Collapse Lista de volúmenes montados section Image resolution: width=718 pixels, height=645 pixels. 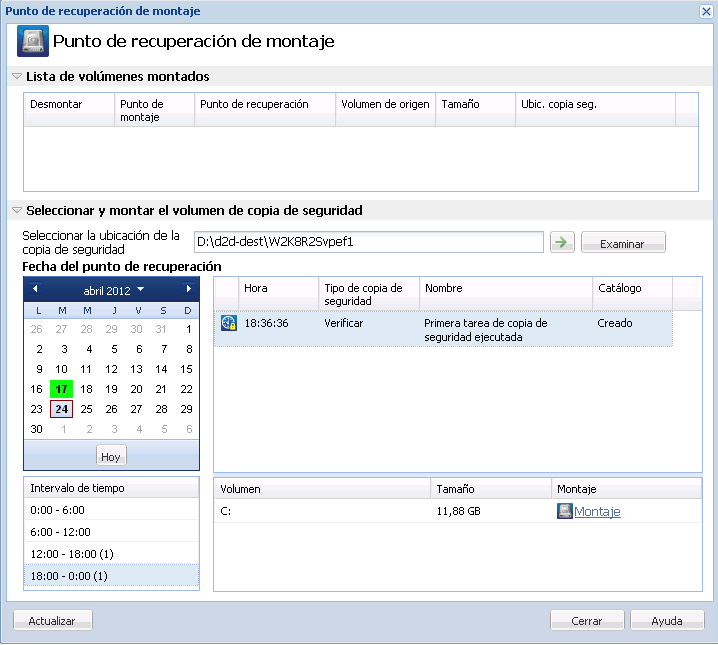click(x=17, y=76)
